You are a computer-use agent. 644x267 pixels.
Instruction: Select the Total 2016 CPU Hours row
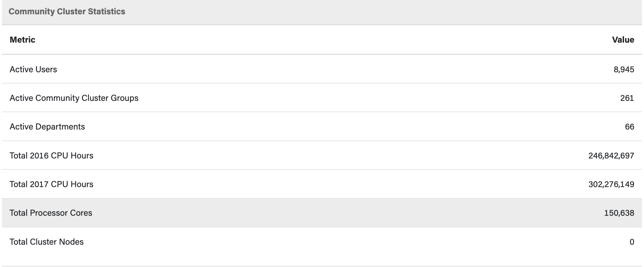click(x=322, y=155)
